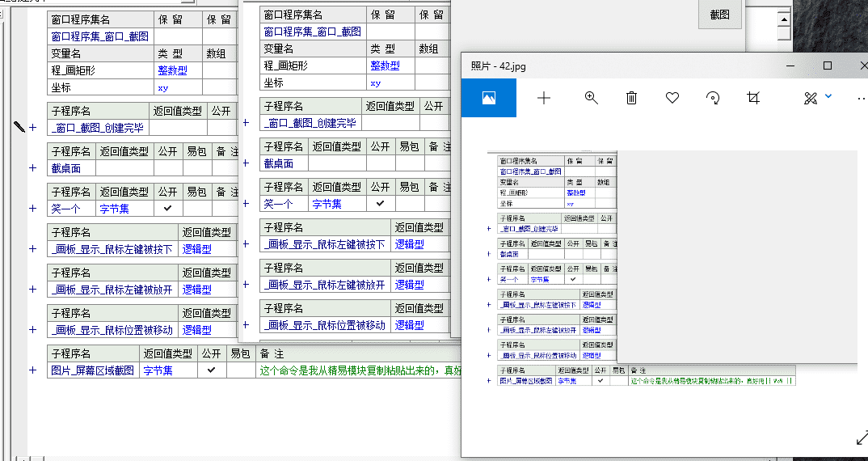Expand the _窗口_截图_创建完毕 subroutine in left editor
868x461 pixels.
33,128
